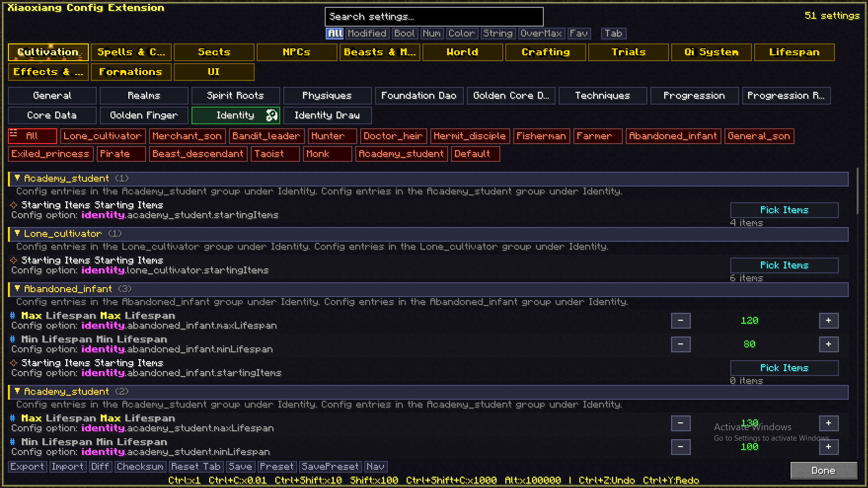Click the SavePreset button
The height and width of the screenshot is (488, 868).
click(x=330, y=467)
